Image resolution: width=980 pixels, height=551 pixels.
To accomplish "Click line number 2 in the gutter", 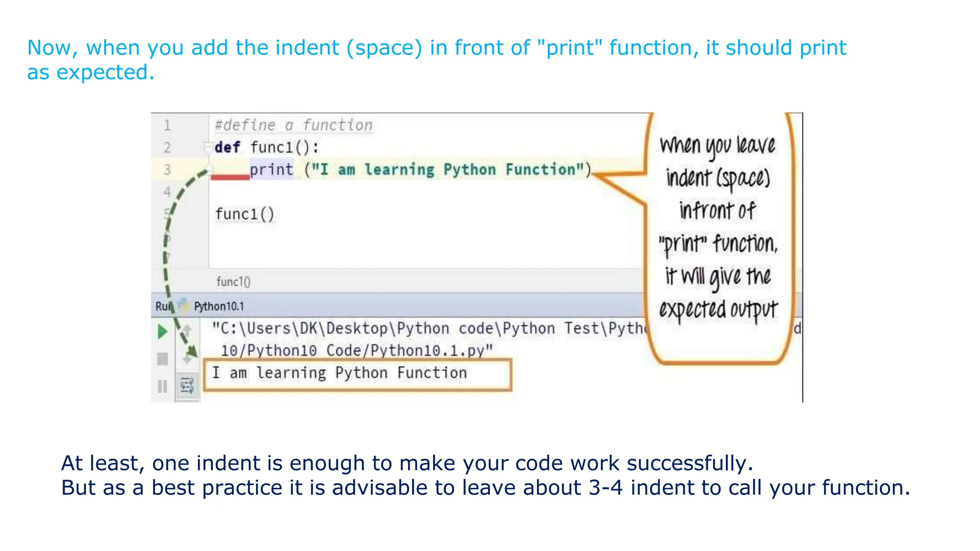I will (167, 147).
